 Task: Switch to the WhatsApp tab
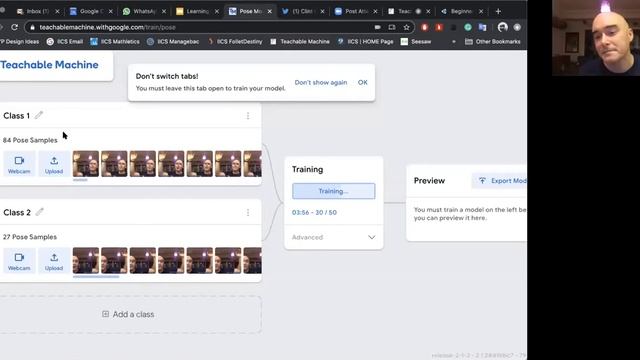coord(144,11)
